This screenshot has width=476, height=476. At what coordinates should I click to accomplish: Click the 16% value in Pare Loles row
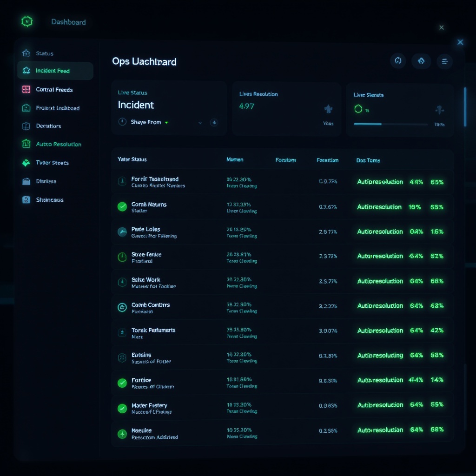437,231
